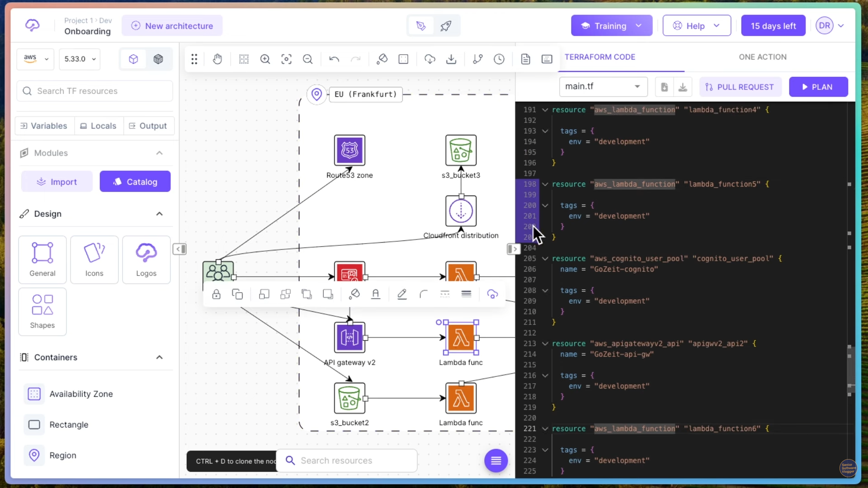Click the Catalog button

135,182
